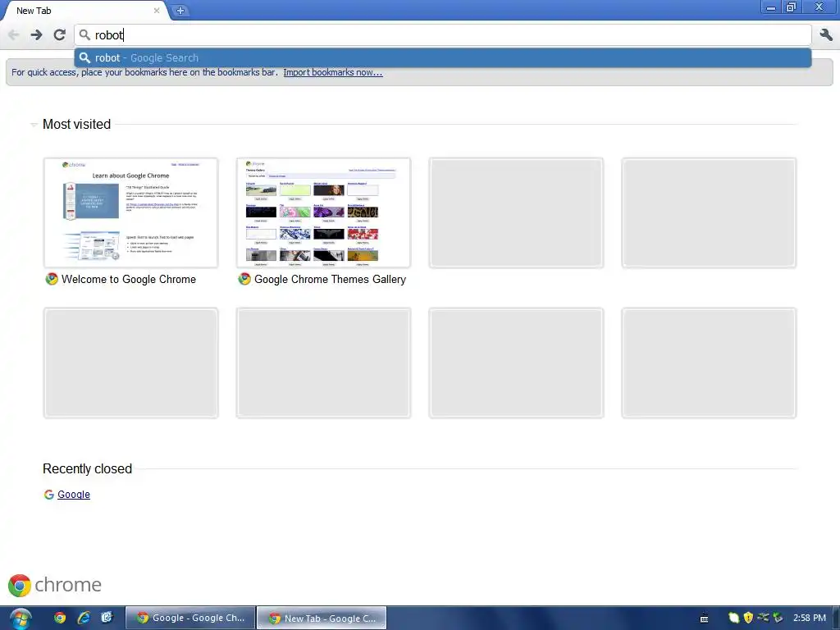Click the yellow security shield tray icon
The height and width of the screenshot is (630, 840).
(x=748, y=618)
